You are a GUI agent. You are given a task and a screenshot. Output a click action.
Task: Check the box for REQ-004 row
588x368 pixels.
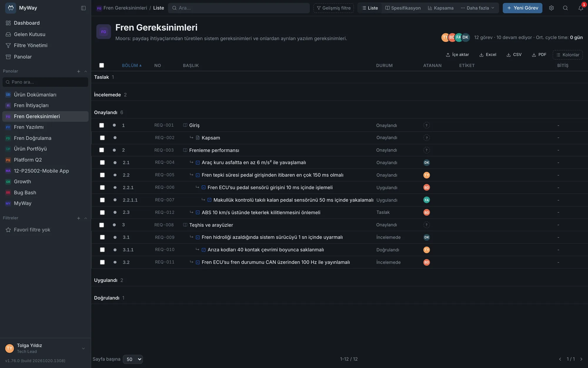[102, 163]
